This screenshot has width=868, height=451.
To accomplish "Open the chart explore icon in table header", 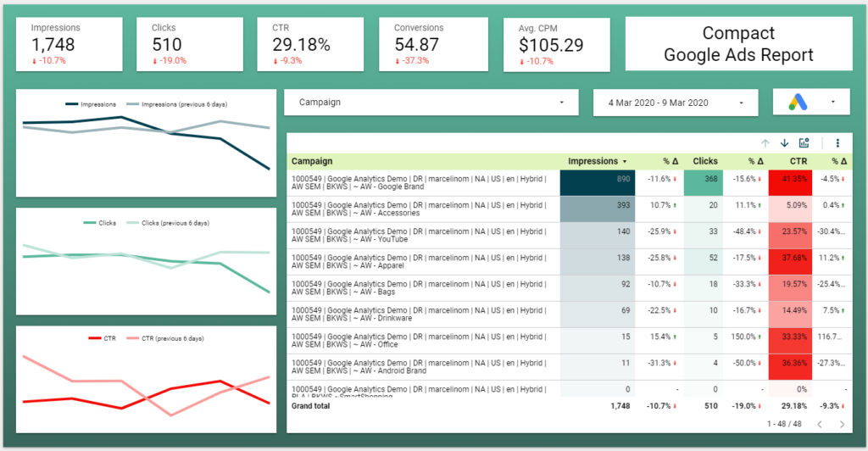I will click(804, 143).
